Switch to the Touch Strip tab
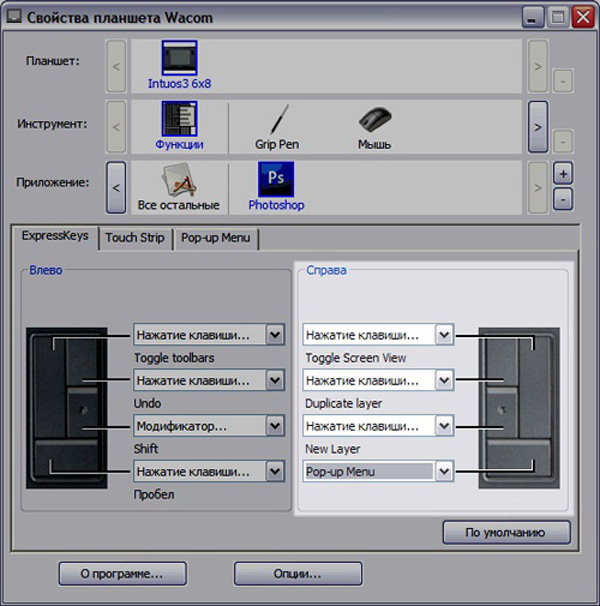This screenshot has height=606, width=600. (135, 238)
